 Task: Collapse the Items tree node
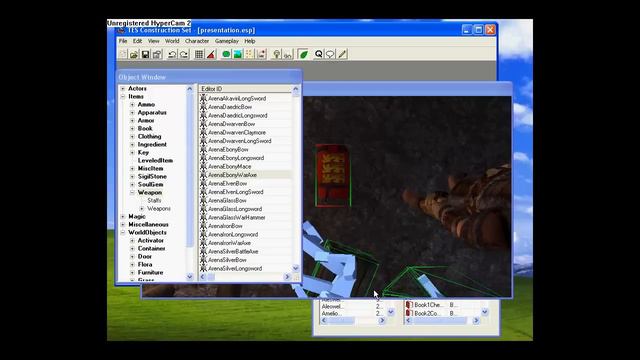click(123, 97)
